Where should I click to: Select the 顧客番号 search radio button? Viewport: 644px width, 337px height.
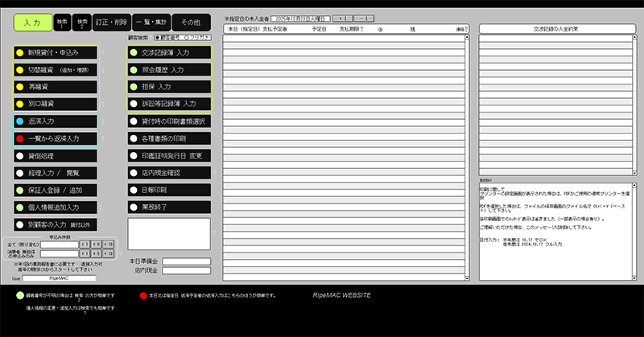click(158, 37)
